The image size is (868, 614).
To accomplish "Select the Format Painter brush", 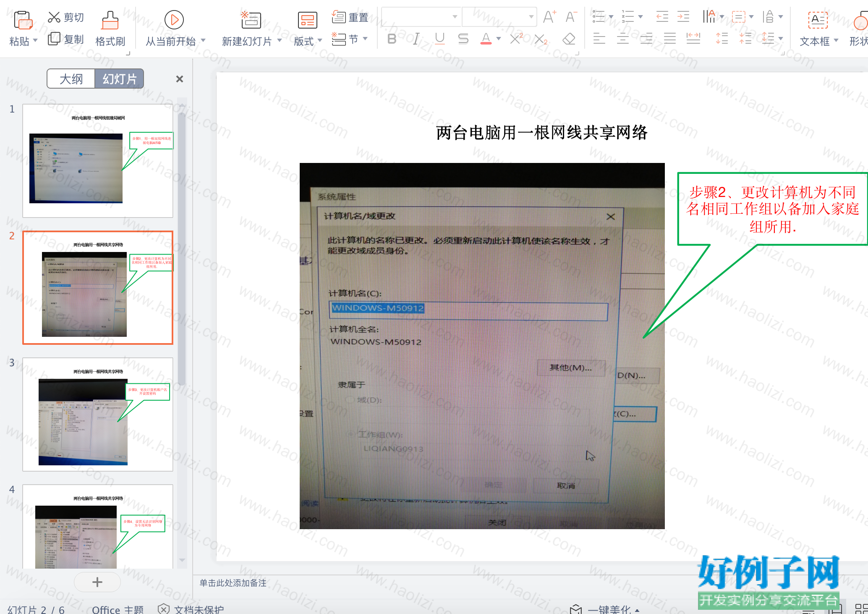I will tap(110, 20).
